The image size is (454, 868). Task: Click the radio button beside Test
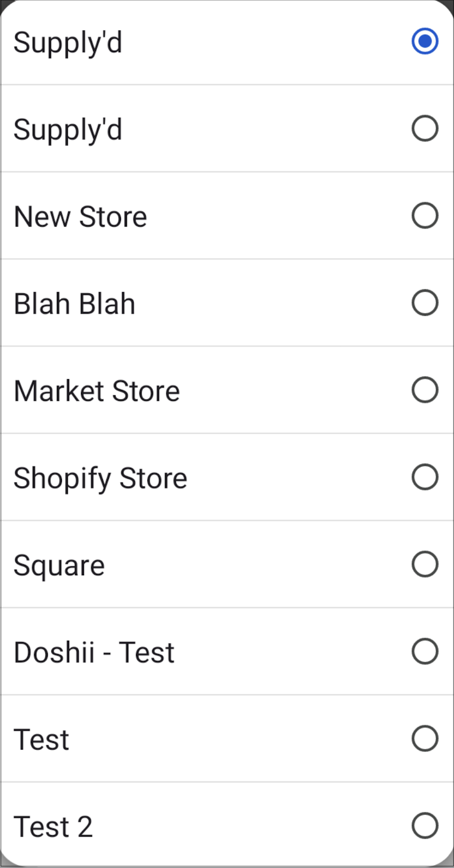coord(425,738)
